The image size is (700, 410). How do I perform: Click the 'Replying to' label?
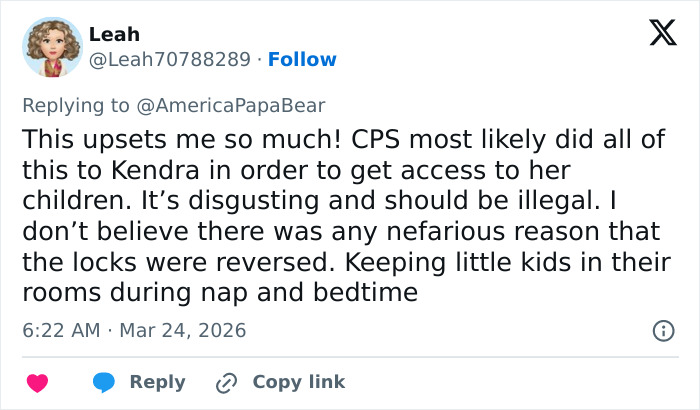point(75,105)
